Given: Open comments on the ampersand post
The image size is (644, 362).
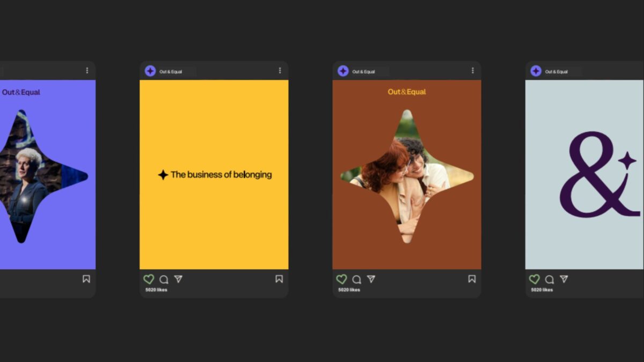Looking at the screenshot, I should click(550, 279).
